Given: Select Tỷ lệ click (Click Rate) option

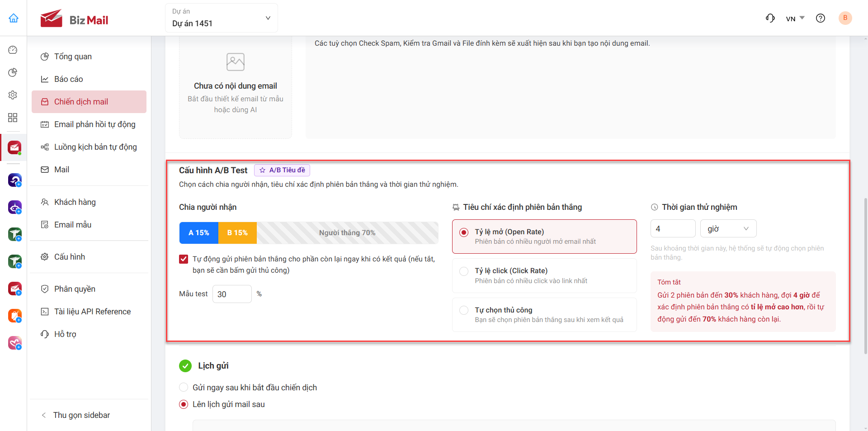Looking at the screenshot, I should pyautogui.click(x=544, y=275).
